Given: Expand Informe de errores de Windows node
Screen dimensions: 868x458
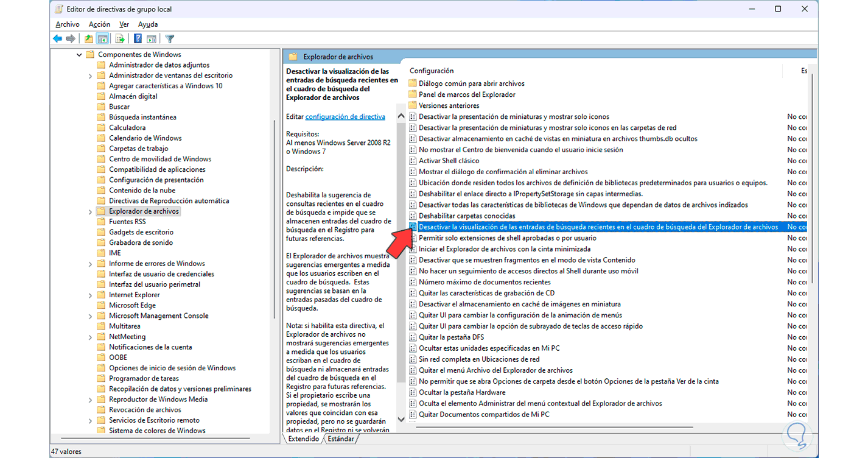Looking at the screenshot, I should click(x=90, y=264).
